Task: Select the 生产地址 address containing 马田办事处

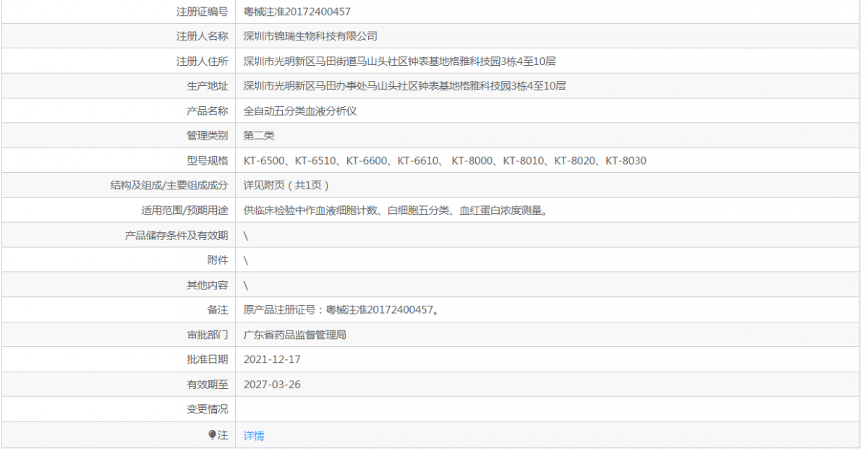Action: click(x=404, y=86)
